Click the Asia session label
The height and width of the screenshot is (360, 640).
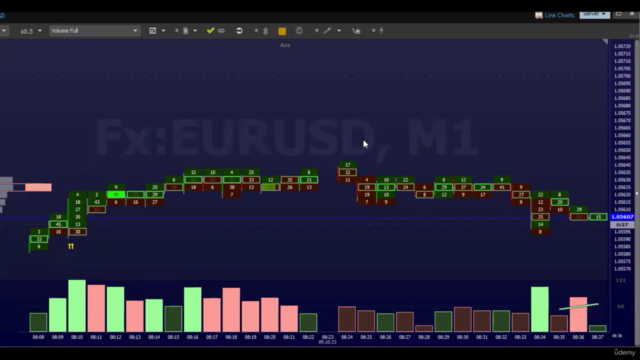pos(285,45)
